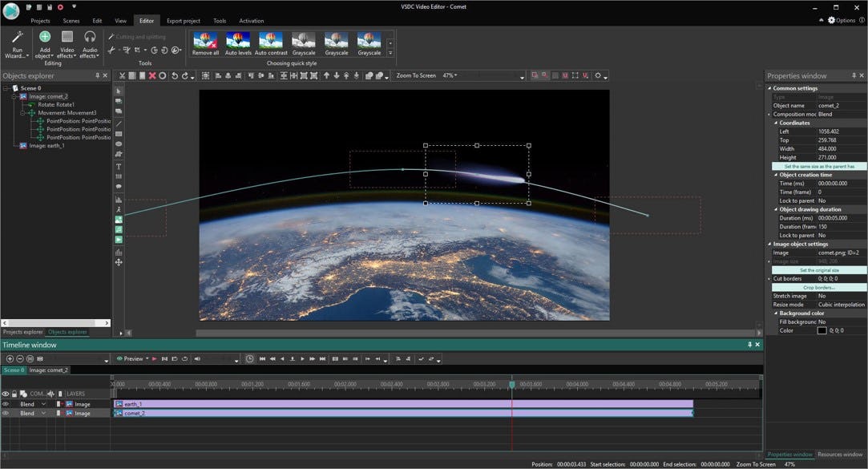868x469 pixels.
Task: Click the red delete X icon
Action: pyautogui.click(x=152, y=76)
